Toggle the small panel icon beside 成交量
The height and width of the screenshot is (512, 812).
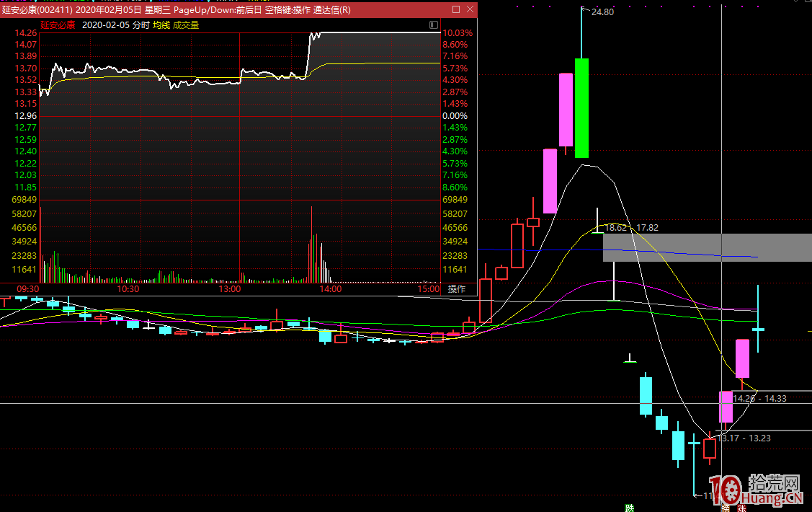[x=433, y=25]
